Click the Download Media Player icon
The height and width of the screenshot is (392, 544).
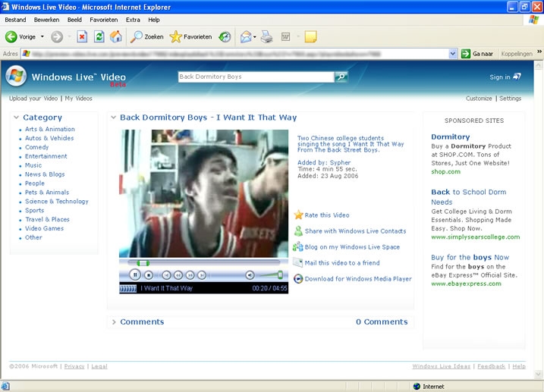(x=298, y=279)
